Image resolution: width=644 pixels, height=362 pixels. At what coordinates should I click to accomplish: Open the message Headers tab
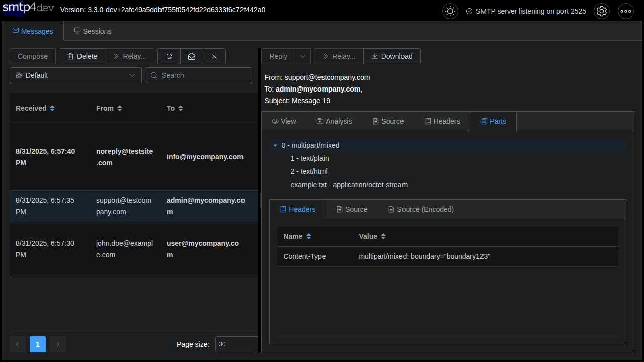[442, 121]
